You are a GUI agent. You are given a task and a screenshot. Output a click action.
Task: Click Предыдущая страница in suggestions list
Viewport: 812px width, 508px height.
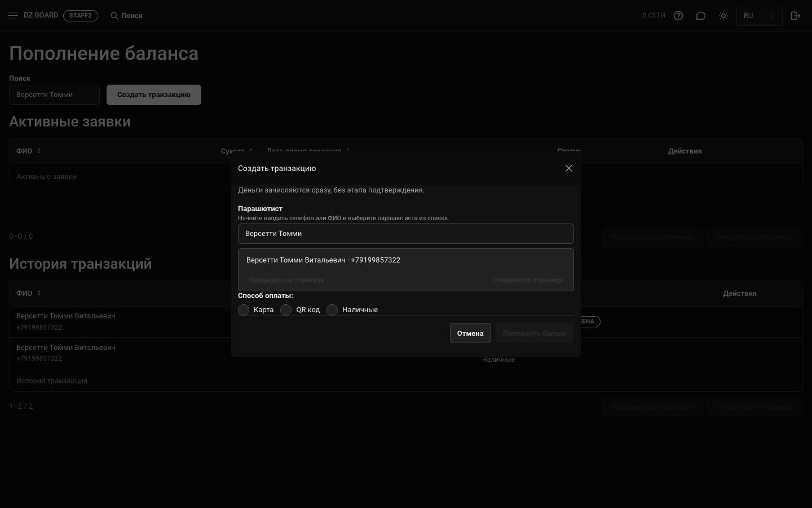click(x=286, y=280)
